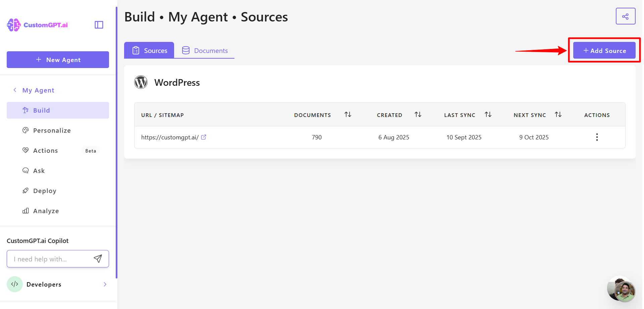Viewport: 644px width, 309px height.
Task: Click the CustomGPT.ai Copilot heading
Action: [38, 241]
